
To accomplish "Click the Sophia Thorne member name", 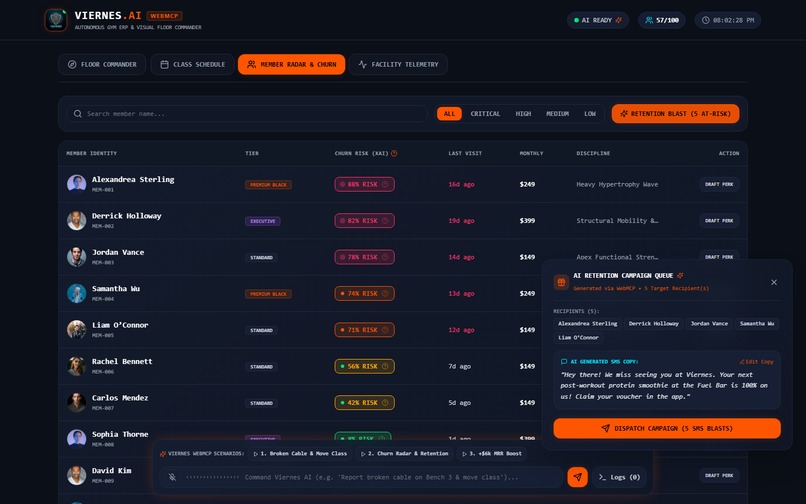I will pos(120,435).
